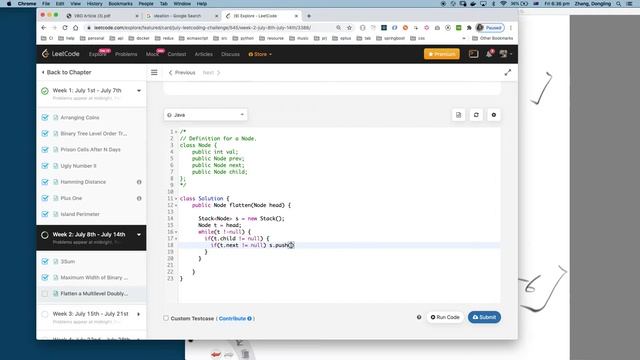Image resolution: width=640 pixels, height=360 pixels.
Task: Open the Bookmarks menu in menu bar
Action: click(x=120, y=4)
